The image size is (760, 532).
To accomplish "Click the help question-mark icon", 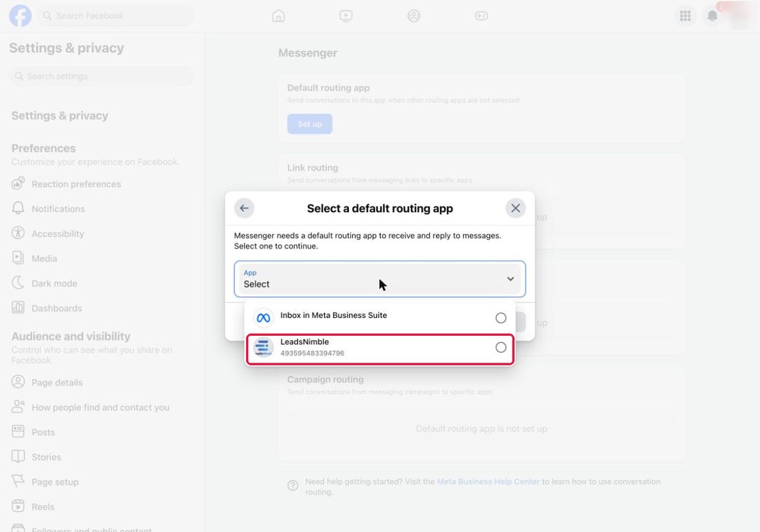I will pos(293,486).
